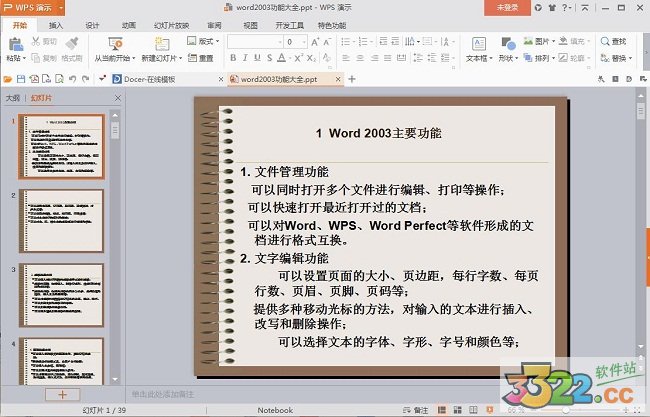Toggle text shadow (S)
This screenshot has width=650, height=417.
[x=269, y=58]
